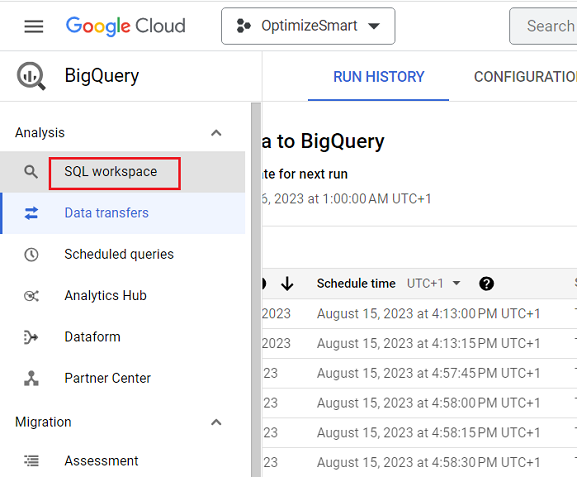Click the Google Cloud logo
This screenshot has width=577, height=477.
[125, 26]
